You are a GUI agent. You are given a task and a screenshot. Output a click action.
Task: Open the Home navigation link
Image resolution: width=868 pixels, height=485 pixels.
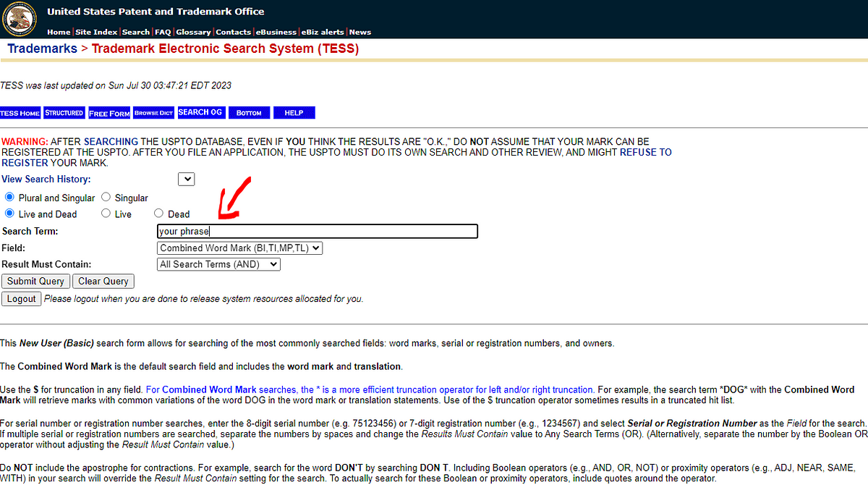(x=59, y=32)
